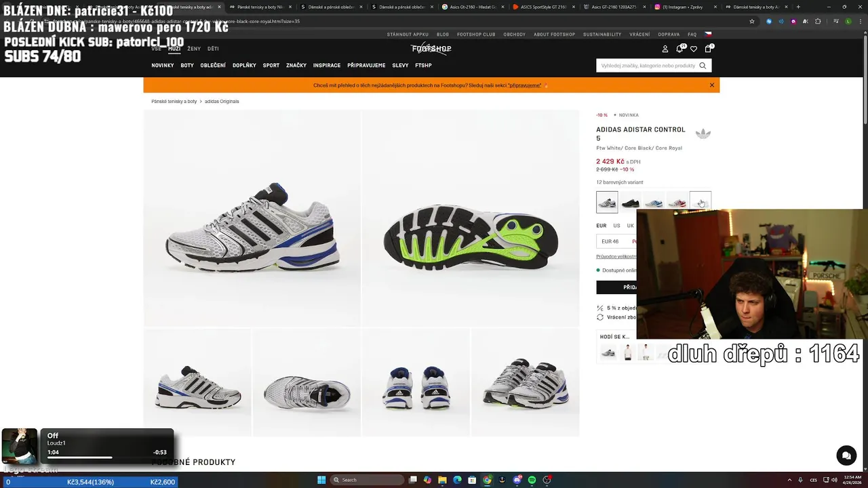Open Microsoft Store from the taskbar
The width and height of the screenshot is (868, 488).
[x=472, y=480]
